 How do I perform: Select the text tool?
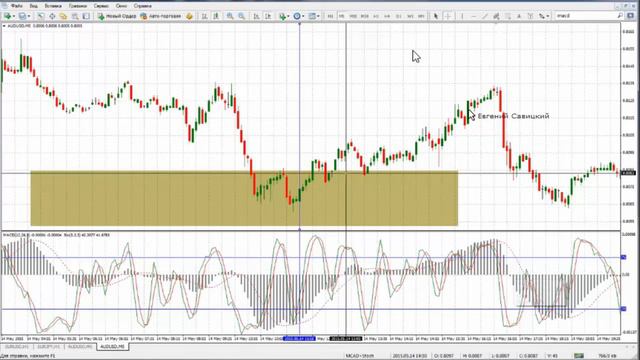click(519, 16)
